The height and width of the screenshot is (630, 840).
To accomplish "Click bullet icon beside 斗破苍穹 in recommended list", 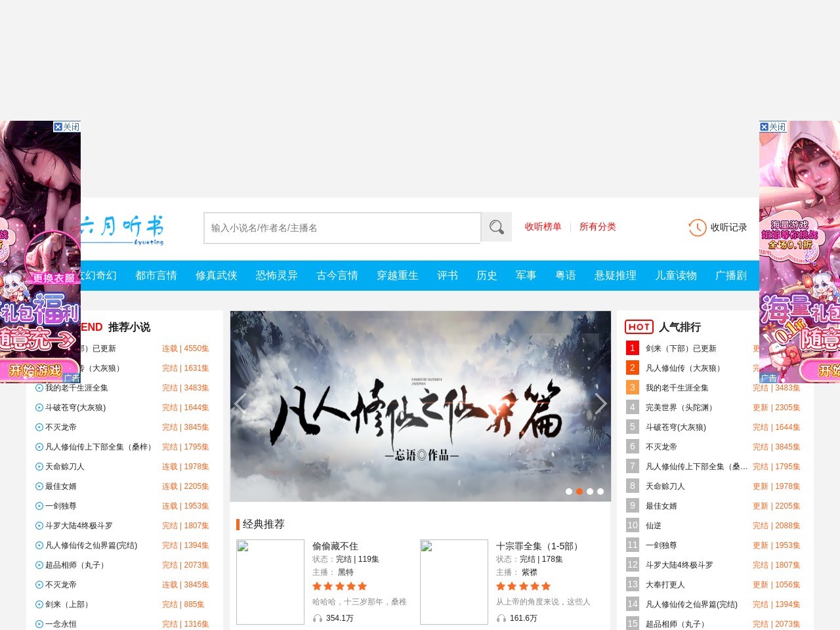I will [x=39, y=408].
